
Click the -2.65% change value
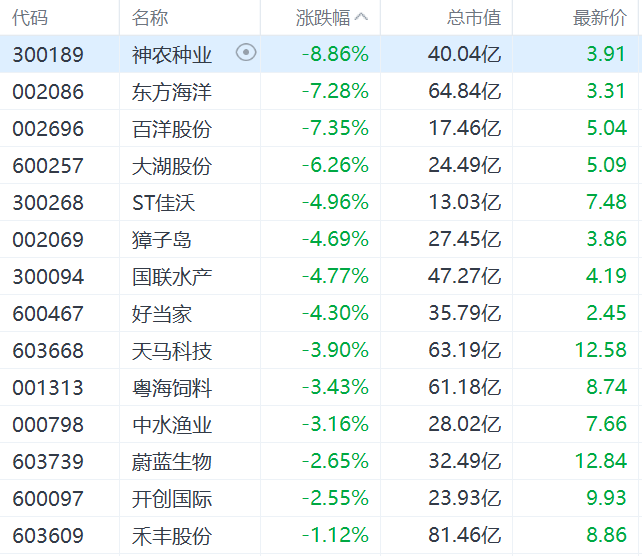point(335,461)
